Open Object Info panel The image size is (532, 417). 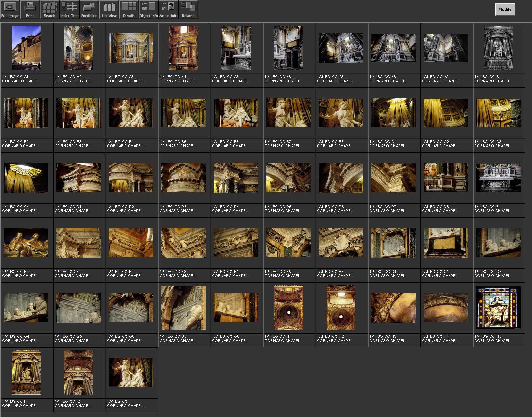coord(148,10)
